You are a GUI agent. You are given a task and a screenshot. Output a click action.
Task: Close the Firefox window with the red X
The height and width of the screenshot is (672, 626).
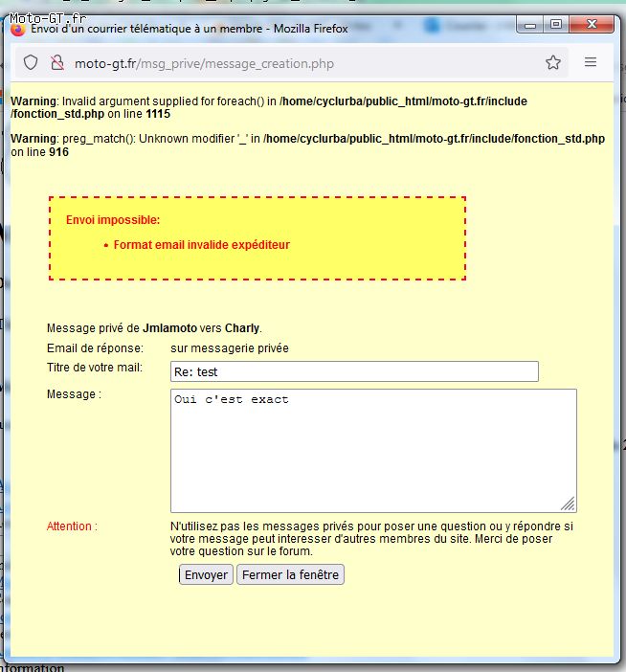pyautogui.click(x=592, y=25)
